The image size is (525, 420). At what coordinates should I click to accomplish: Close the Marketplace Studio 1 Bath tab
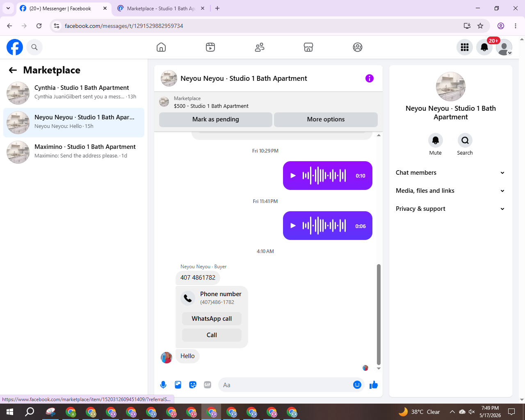pos(202,8)
